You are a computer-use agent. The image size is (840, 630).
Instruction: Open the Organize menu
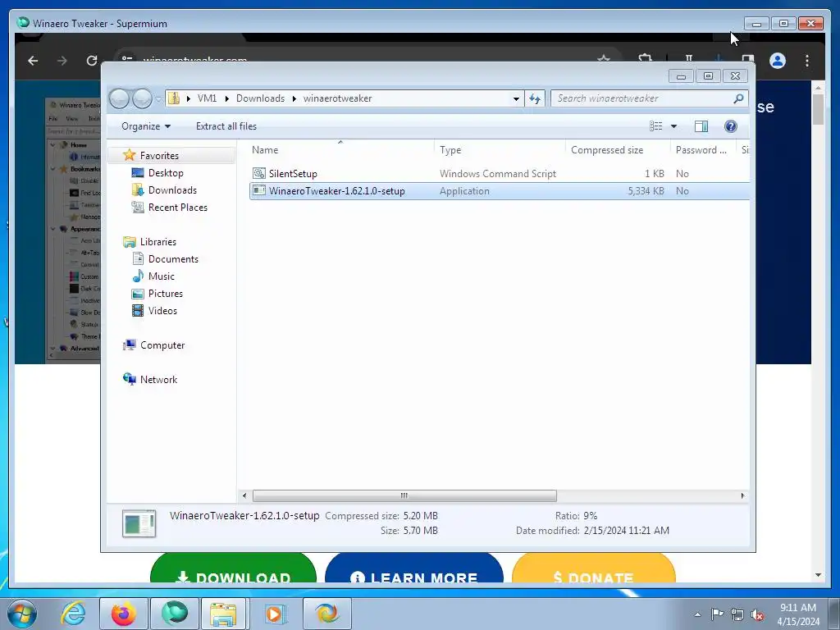146,126
